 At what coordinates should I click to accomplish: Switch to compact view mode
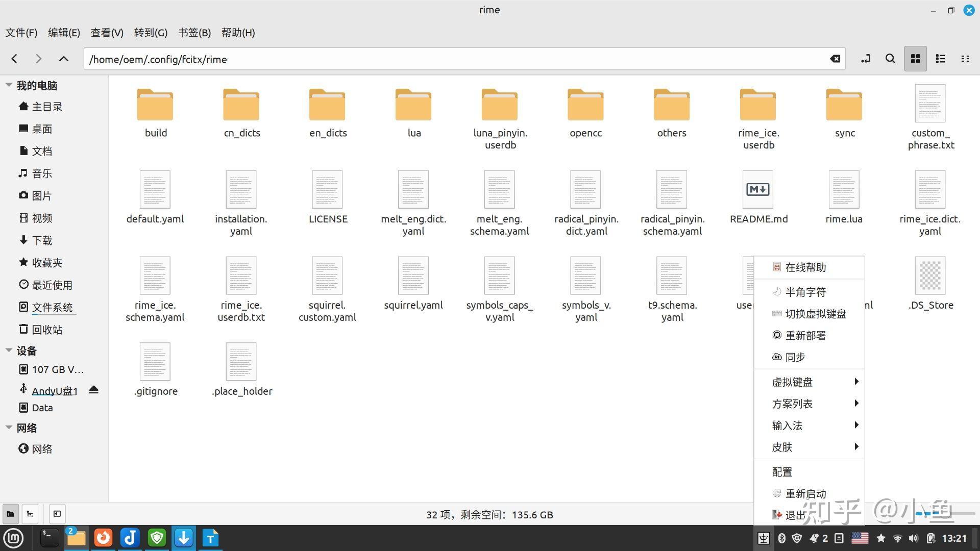965,59
